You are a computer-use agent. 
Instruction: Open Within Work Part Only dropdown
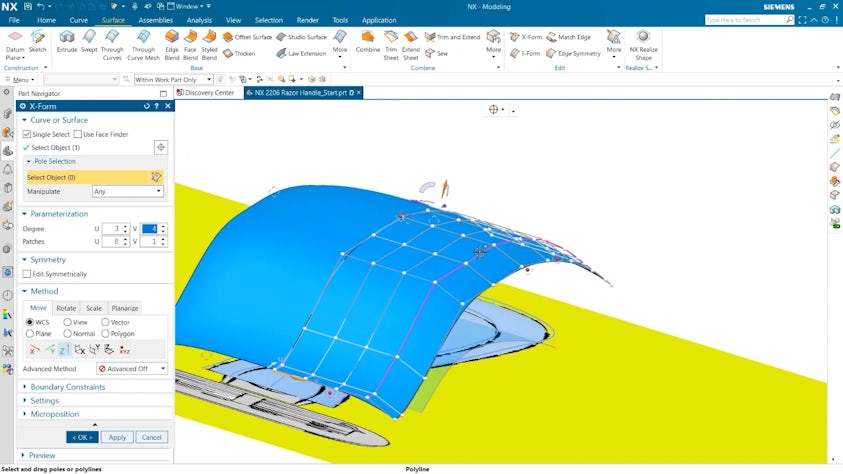click(173, 80)
